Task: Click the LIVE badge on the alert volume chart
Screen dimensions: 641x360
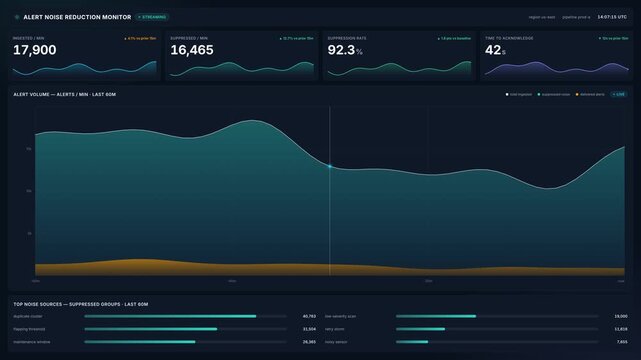Action: tap(619, 94)
